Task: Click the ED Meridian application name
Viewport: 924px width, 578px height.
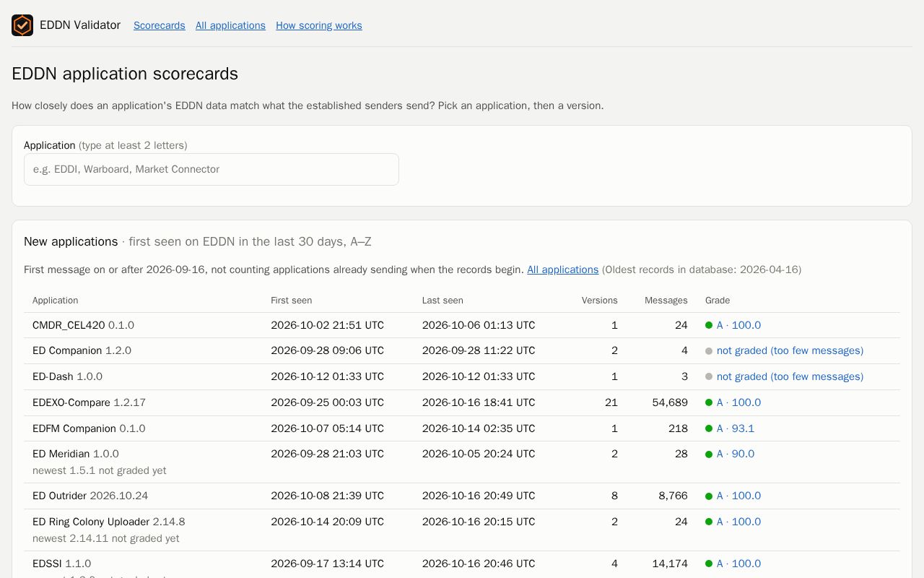Action: [x=61, y=454]
